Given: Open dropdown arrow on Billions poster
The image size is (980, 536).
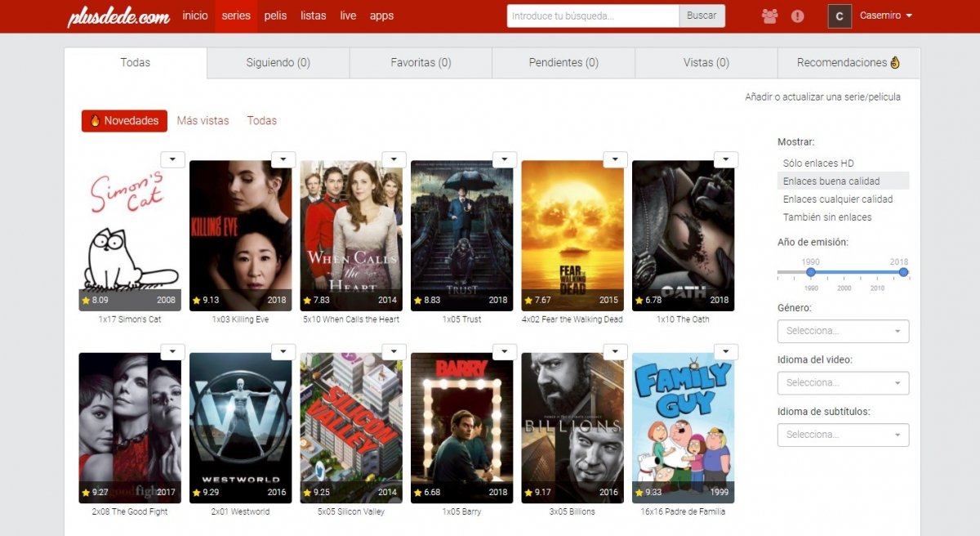Looking at the screenshot, I should pyautogui.click(x=615, y=352).
